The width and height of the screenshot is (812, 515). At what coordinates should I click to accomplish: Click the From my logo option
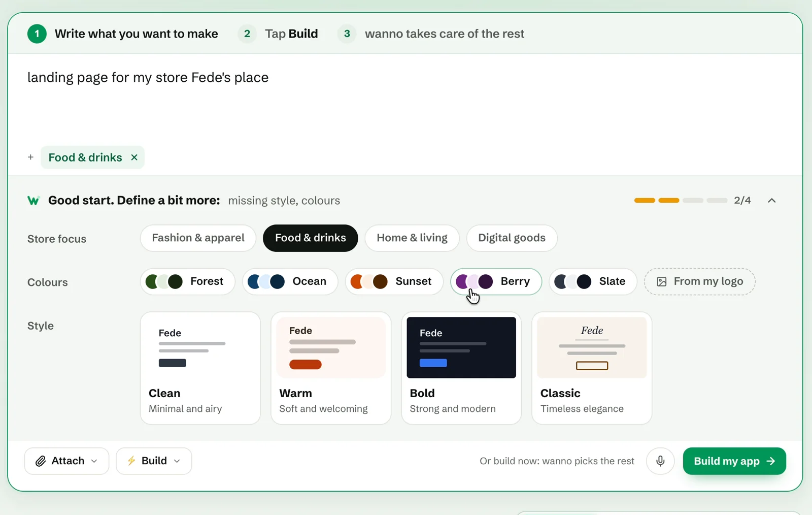pos(700,282)
